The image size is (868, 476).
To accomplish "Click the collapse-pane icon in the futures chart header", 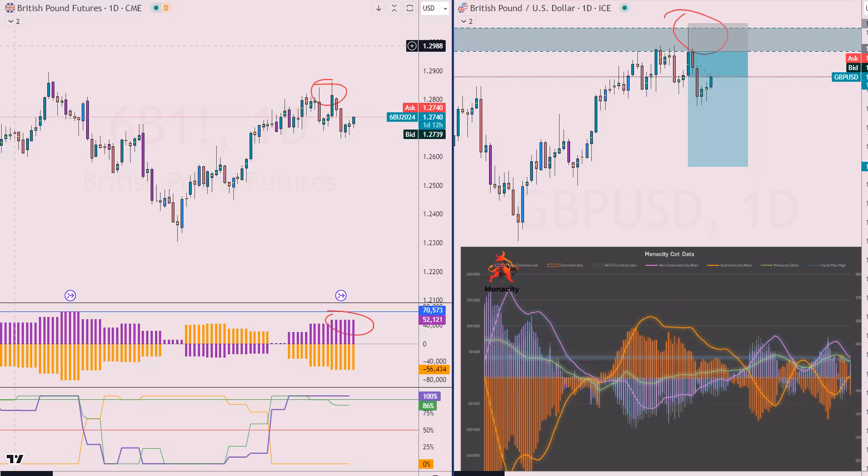I will (x=394, y=8).
